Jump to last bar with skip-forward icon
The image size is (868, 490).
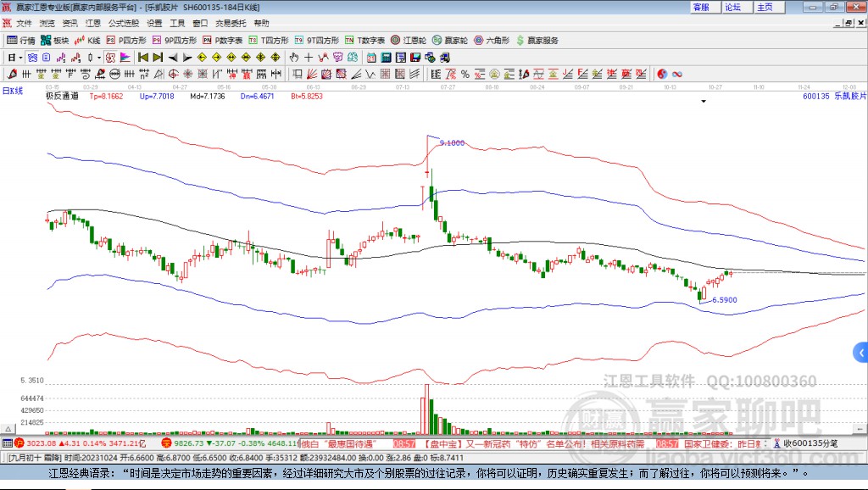coord(158,58)
